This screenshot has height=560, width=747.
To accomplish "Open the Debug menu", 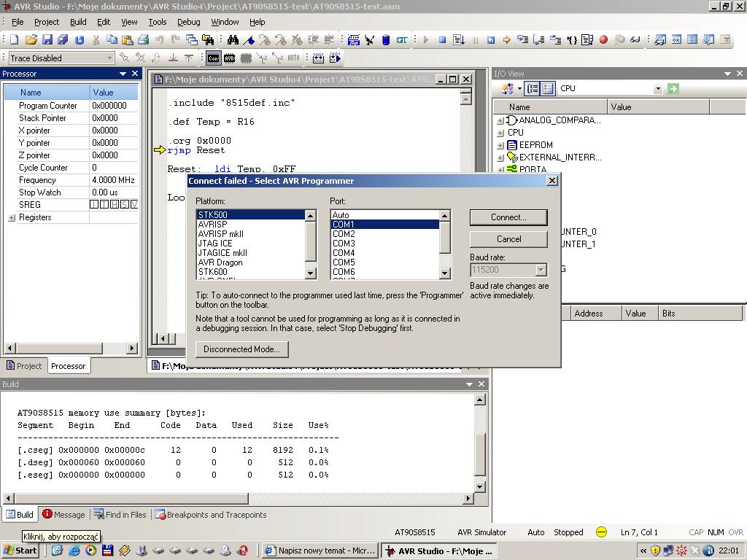I will pos(188,22).
